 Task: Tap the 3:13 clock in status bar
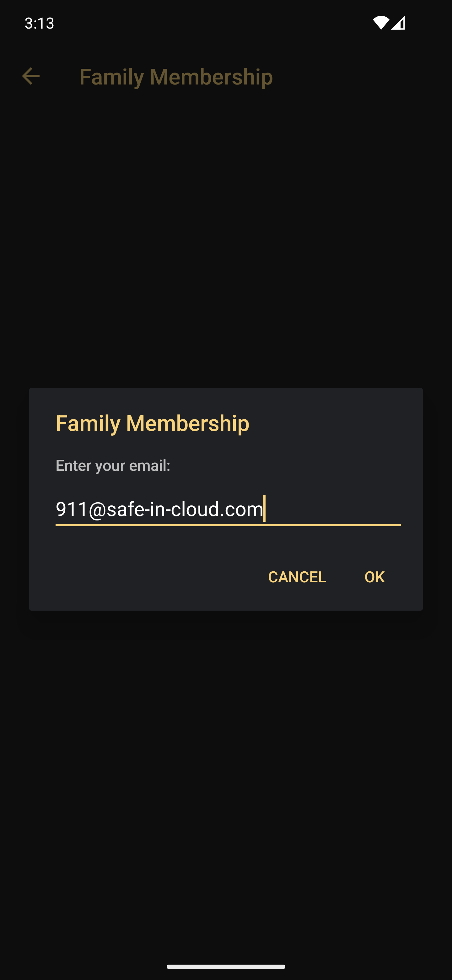click(x=40, y=23)
